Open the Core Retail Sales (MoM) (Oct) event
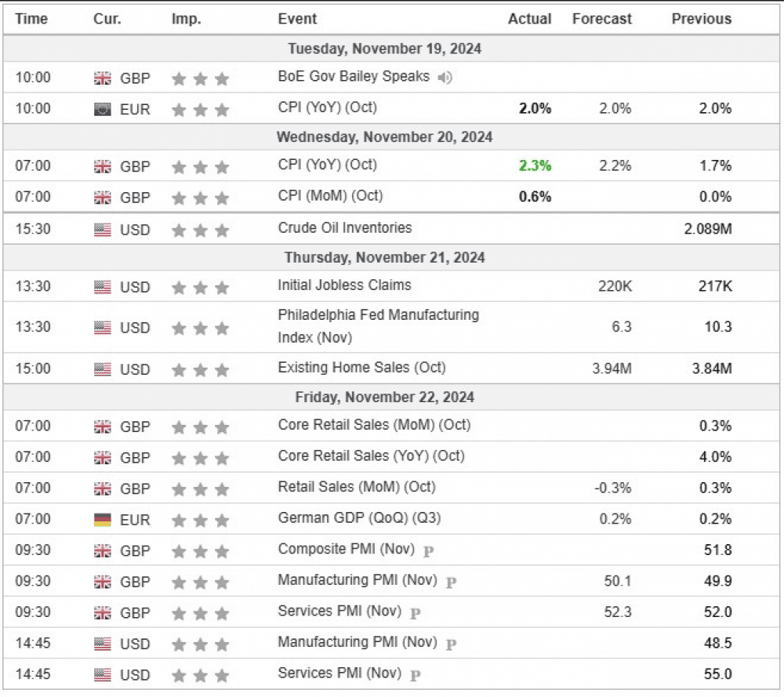Image resolution: width=784 pixels, height=697 pixels. tap(374, 425)
